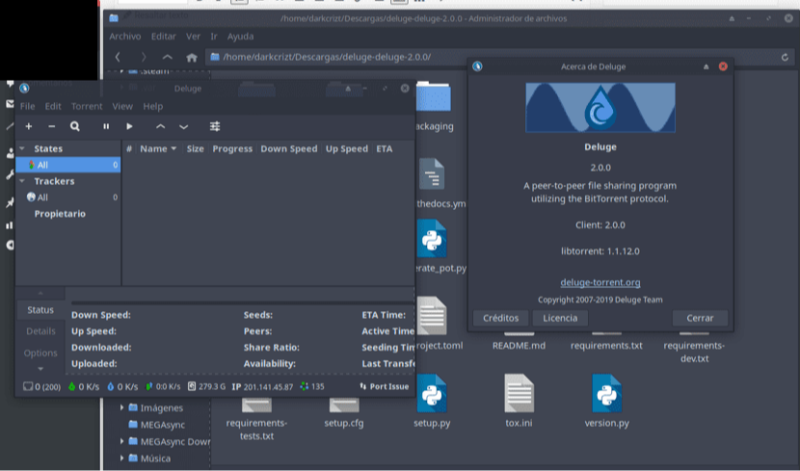Open the Deluge Help menu

tap(153, 106)
